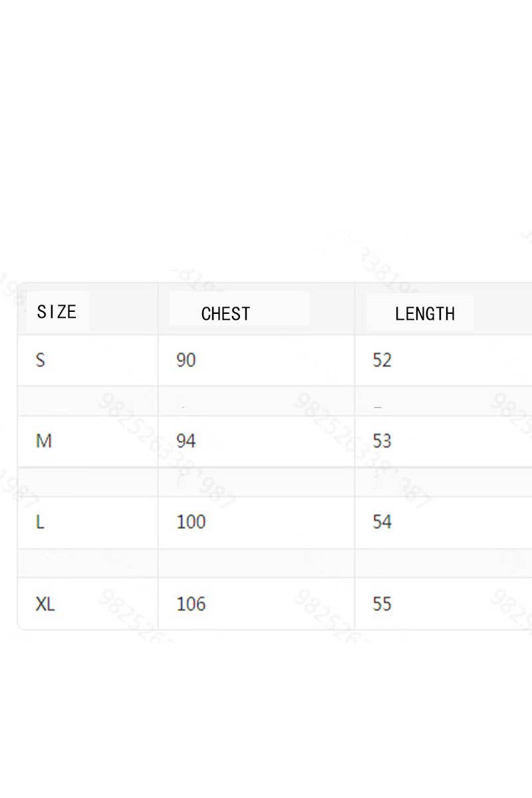Select the blank cell directly below chest 100
This screenshot has height=798, width=532.
coord(256,563)
